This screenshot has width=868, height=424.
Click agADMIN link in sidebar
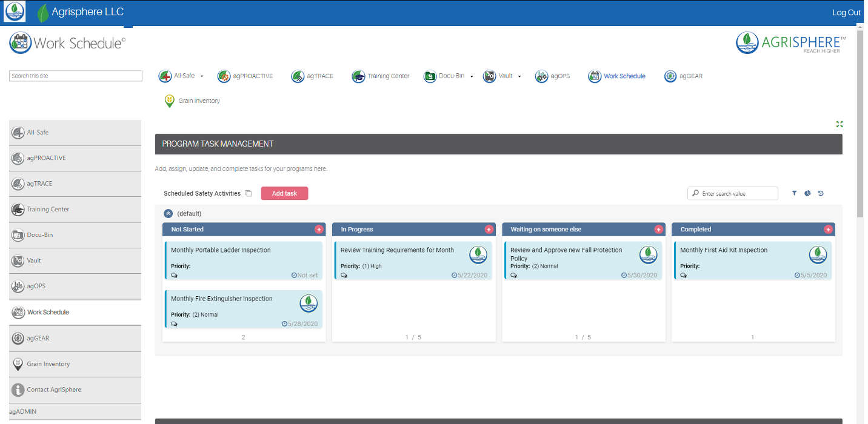23,411
